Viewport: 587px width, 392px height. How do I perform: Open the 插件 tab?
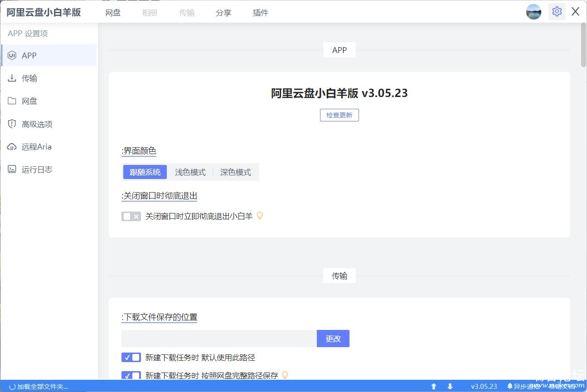point(261,13)
